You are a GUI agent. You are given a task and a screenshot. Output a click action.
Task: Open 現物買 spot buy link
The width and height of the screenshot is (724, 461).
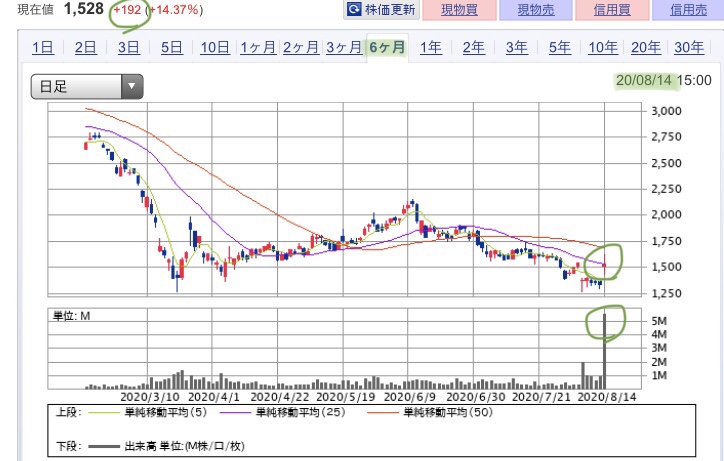point(459,9)
